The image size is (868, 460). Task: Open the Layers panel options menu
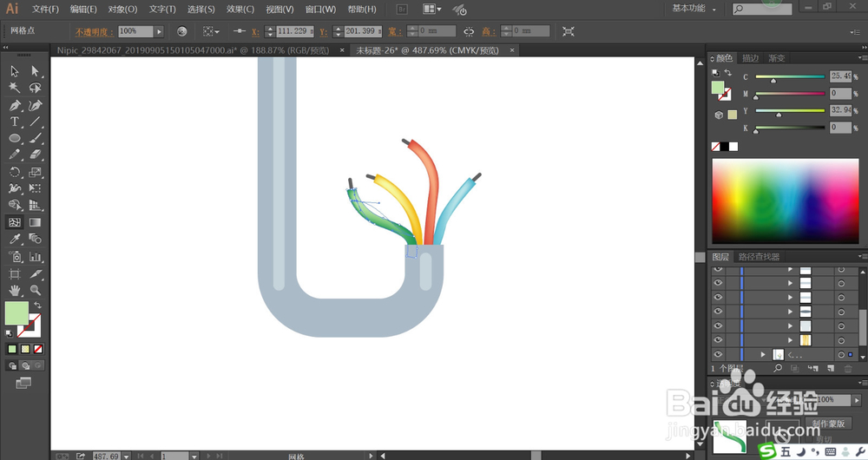coord(862,256)
